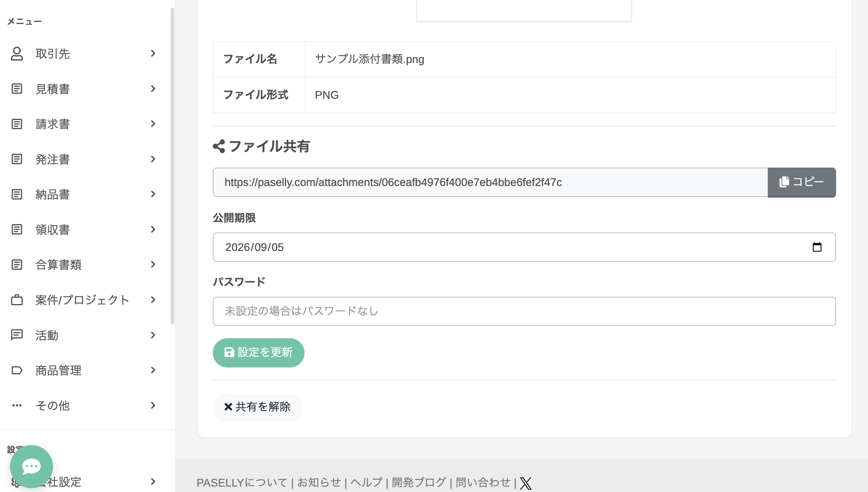Screen dimensions: 868x492
Task: Open the PASELLYについて footer link
Action: tap(242, 483)
